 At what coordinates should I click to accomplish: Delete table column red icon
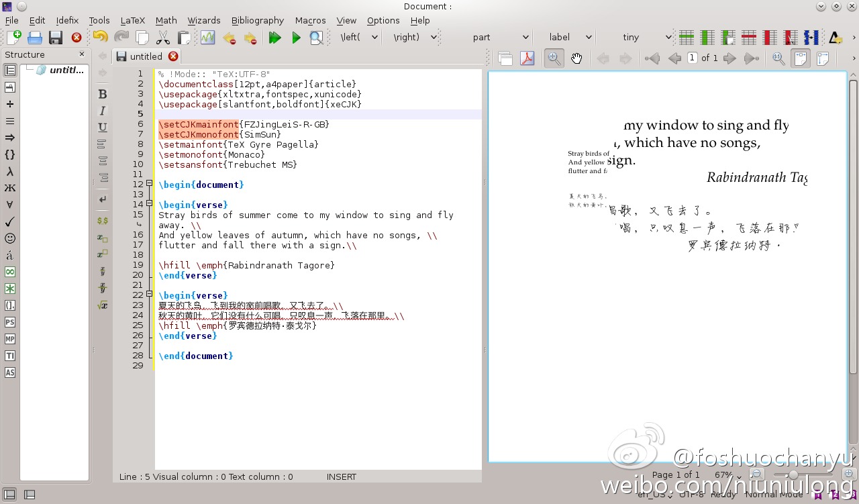pyautogui.click(x=770, y=38)
